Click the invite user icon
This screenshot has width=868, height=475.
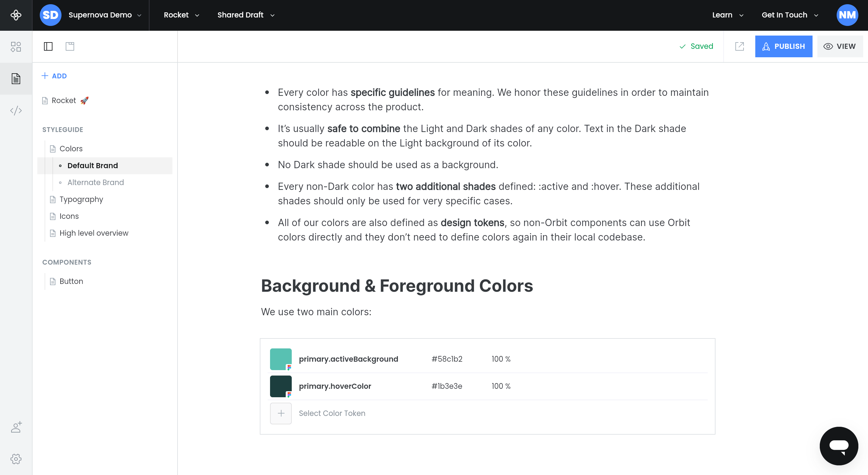16,427
